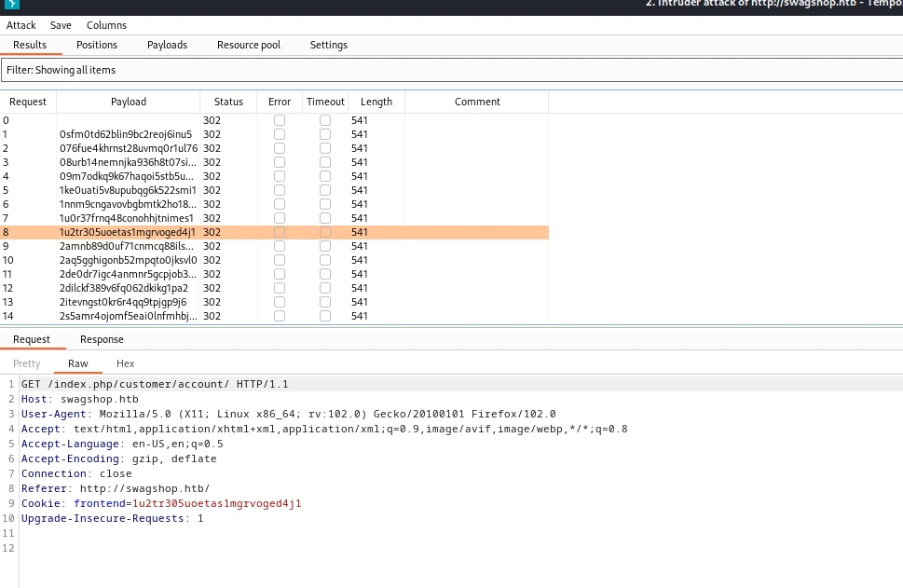Click length 541 in request 6 row
Viewport: 903px width, 588px height.
click(360, 204)
